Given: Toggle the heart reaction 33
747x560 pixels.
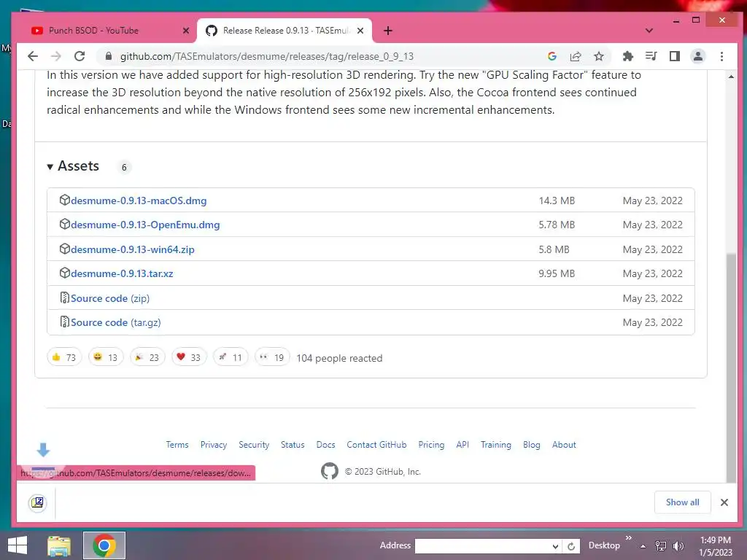Looking at the screenshot, I should pos(189,357).
